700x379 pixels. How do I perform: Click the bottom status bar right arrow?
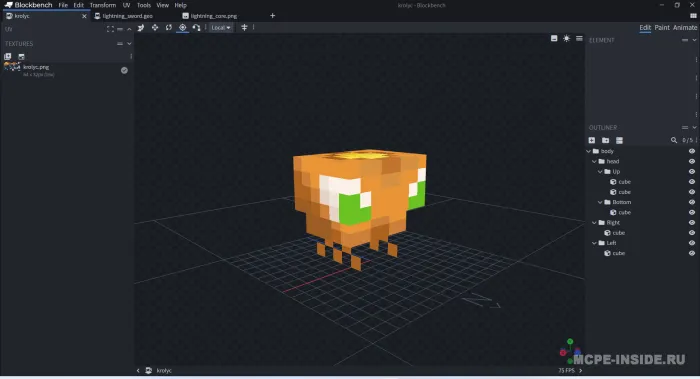580,371
